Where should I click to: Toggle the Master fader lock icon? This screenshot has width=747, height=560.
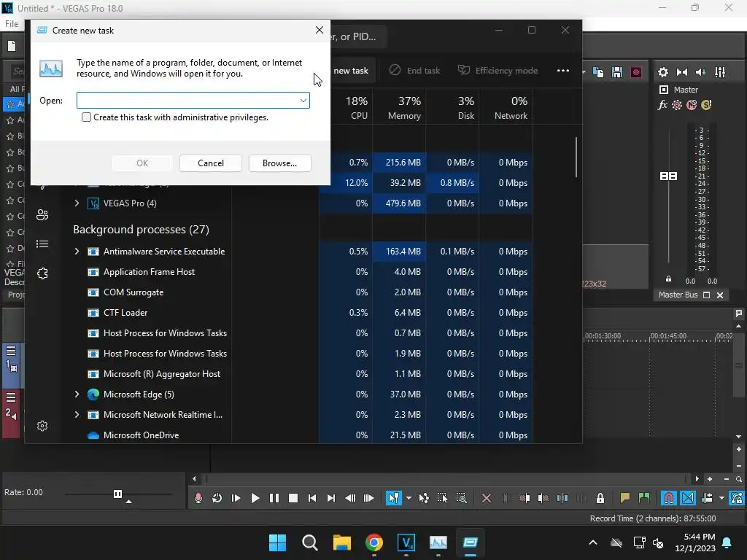[x=668, y=279]
